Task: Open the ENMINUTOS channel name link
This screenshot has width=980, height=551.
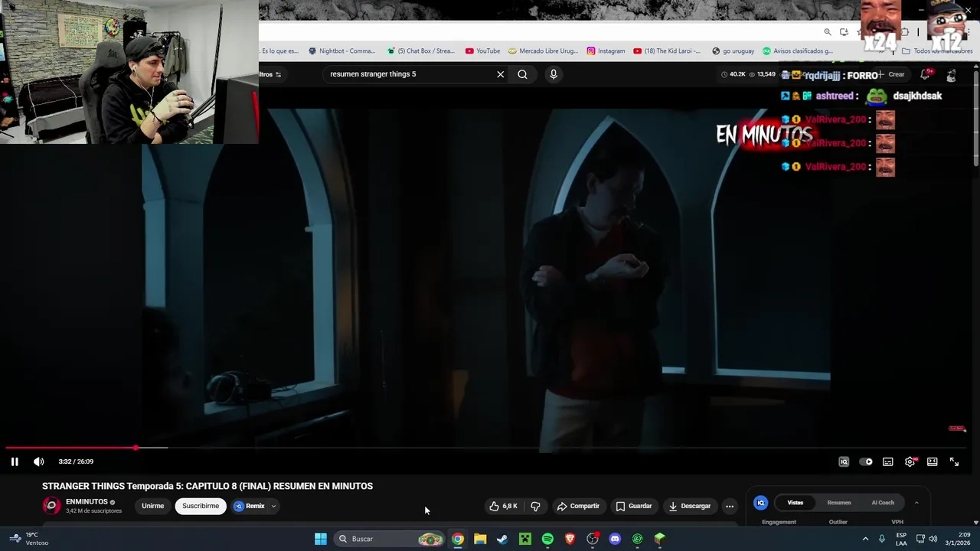Action: coord(87,502)
